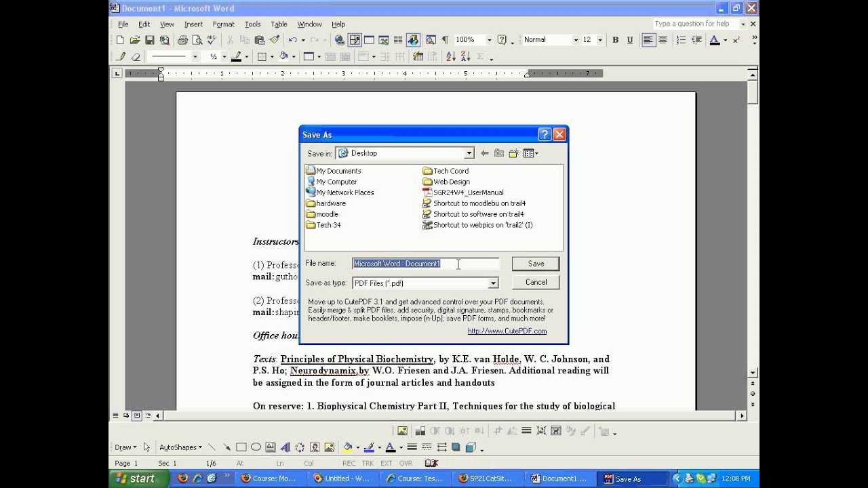Viewport: 868px width, 488px height.
Task: Click the Format Painter brush icon
Action: 274,40
